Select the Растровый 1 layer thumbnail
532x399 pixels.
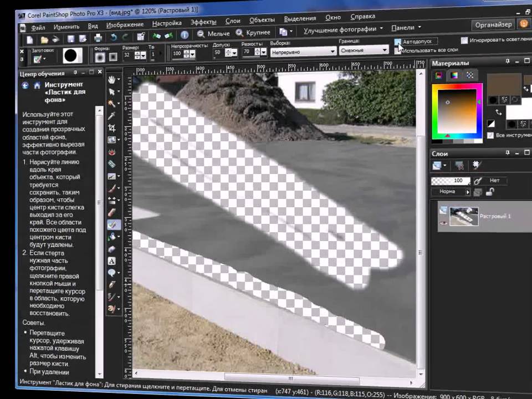[x=464, y=216]
